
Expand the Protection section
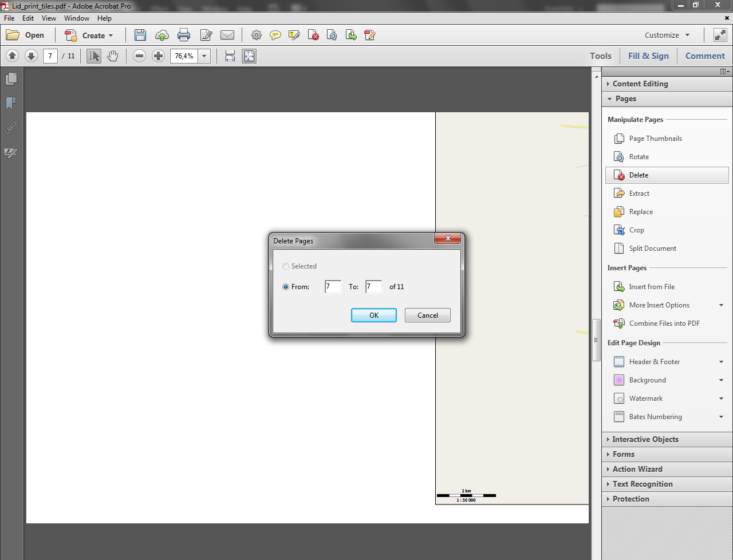click(x=667, y=499)
